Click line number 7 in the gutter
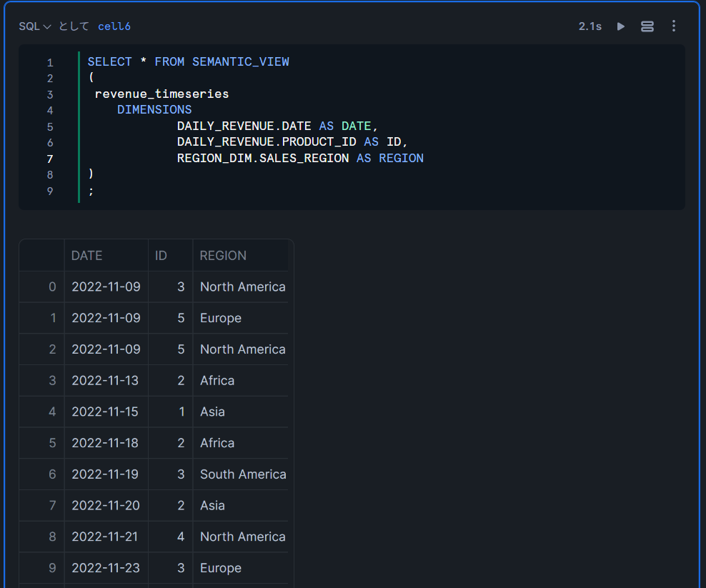Screen dimensions: 706x588 [x=50, y=159]
